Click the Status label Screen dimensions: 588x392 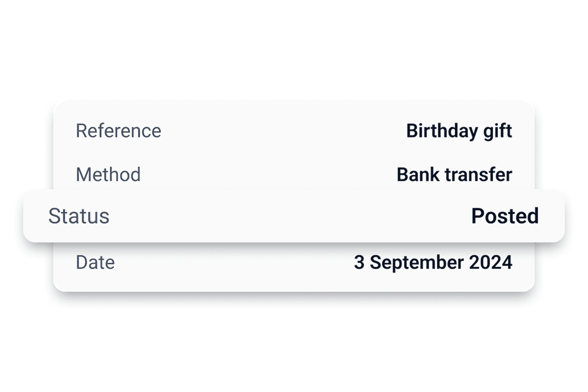point(79,216)
